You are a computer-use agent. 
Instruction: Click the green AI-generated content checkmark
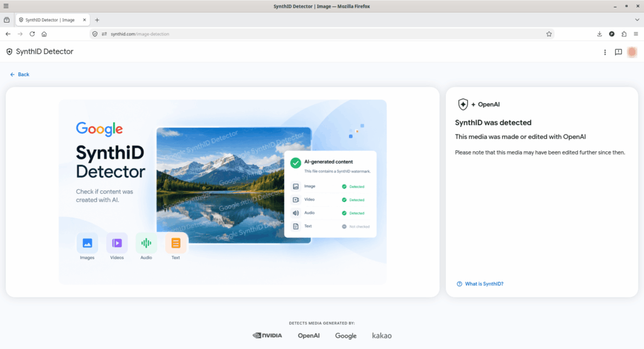pos(296,163)
